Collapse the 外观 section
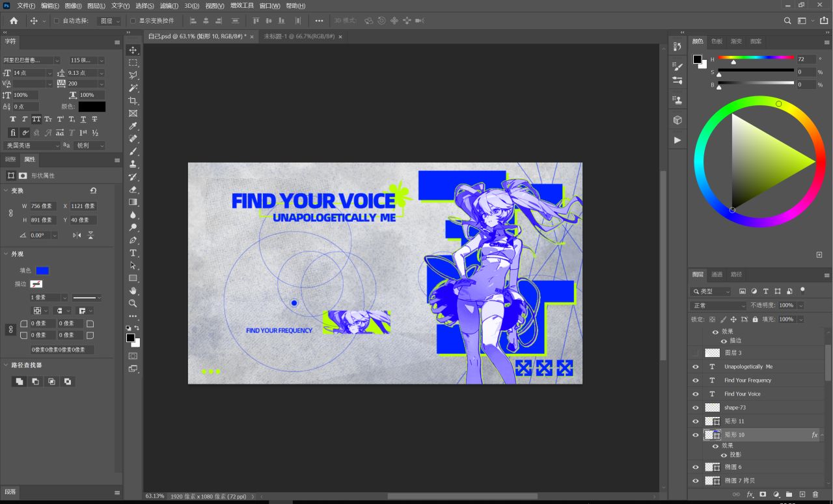Screen dimensions: 833x504 coord(6,254)
